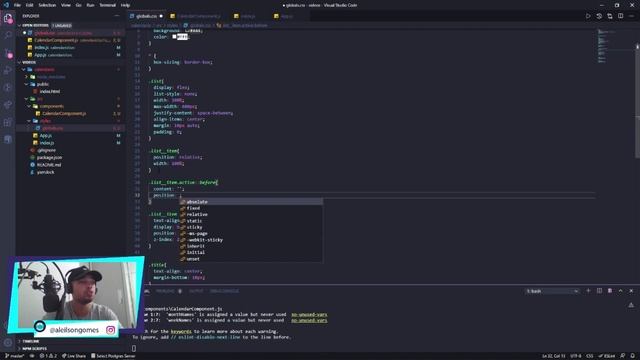The image size is (640, 360).
Task: Click the master git branch indicator
Action: [14, 356]
